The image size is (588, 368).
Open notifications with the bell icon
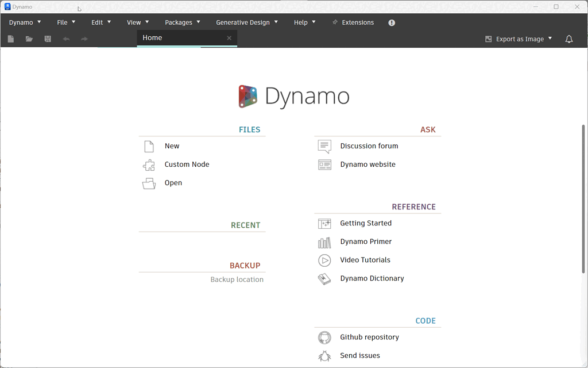(568, 39)
